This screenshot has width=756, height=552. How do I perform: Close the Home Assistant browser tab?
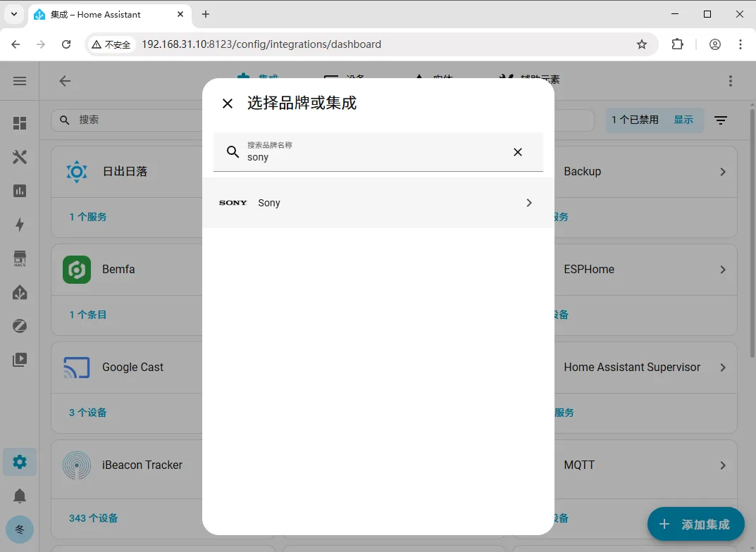[180, 15]
